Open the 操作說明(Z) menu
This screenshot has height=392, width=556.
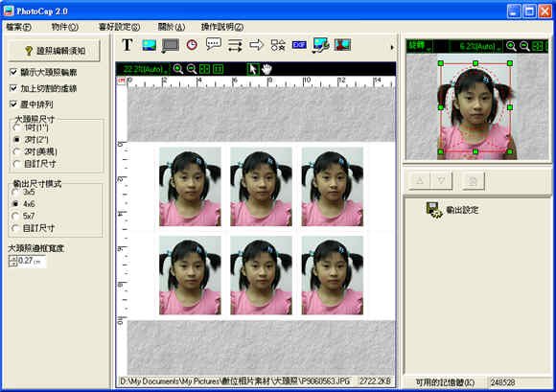[222, 27]
